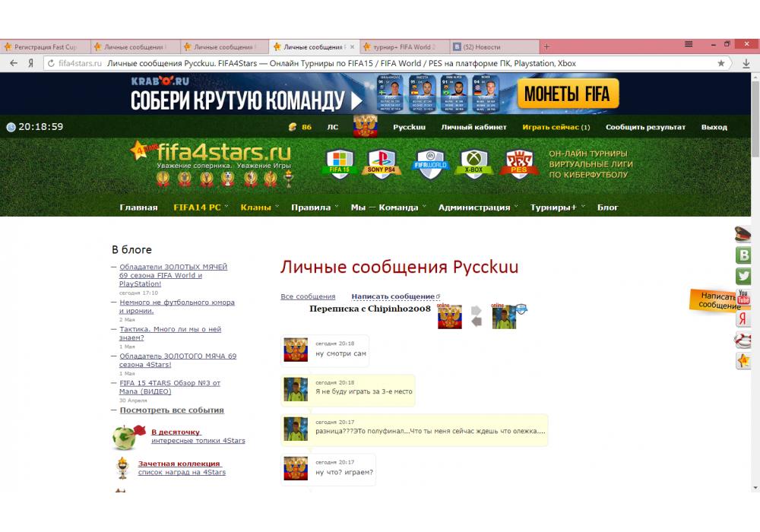The width and height of the screenshot is (760, 532).
Task: Switch to Регистрация Fast Cup tab
Action: pos(45,47)
